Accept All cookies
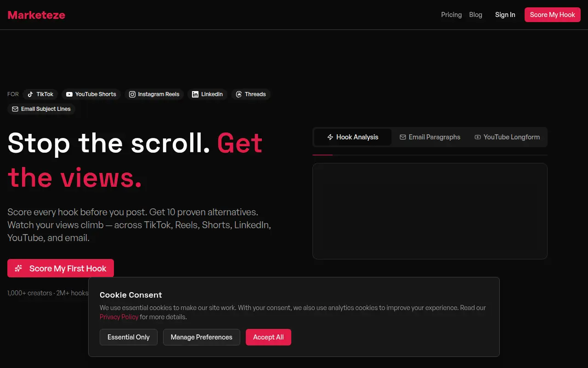This screenshot has height=368, width=588. click(268, 337)
